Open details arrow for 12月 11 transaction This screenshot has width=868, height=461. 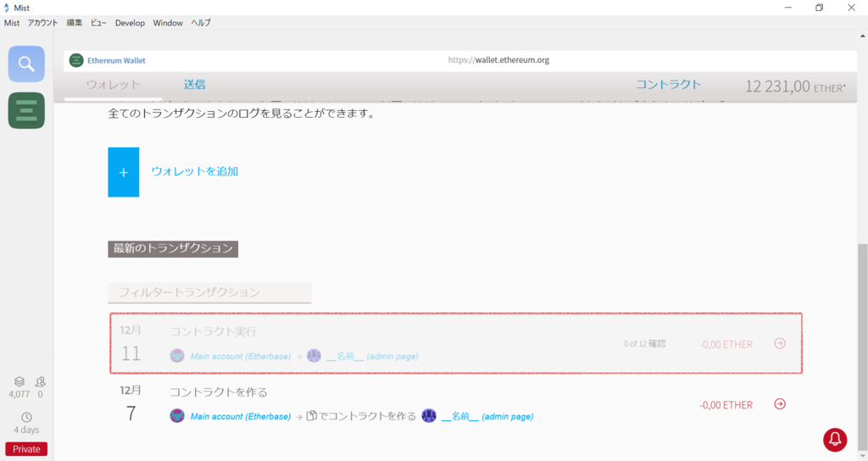click(x=780, y=344)
